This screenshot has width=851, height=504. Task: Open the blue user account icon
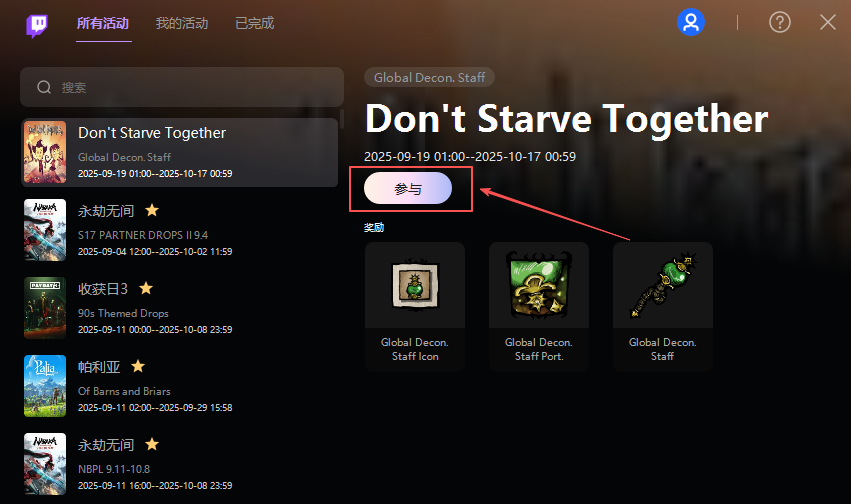690,22
